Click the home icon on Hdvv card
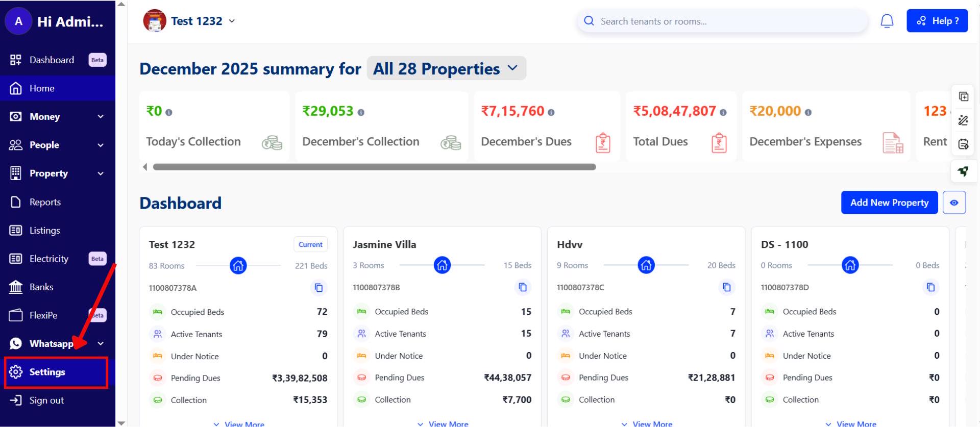Screen dimensions: 980x427 pos(646,265)
